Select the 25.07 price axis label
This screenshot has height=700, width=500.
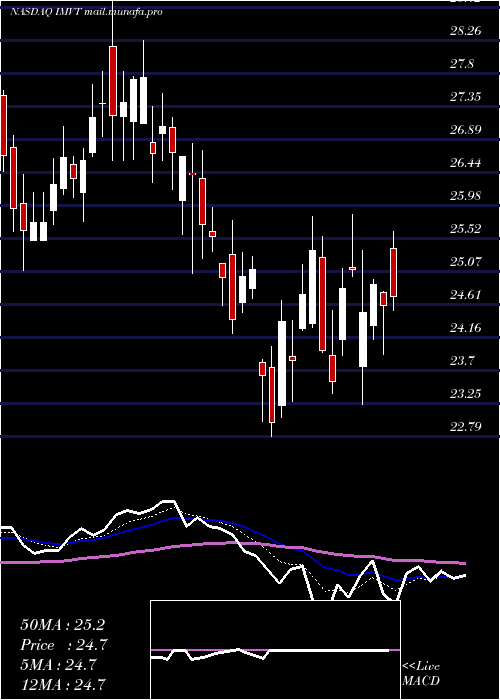click(x=465, y=262)
